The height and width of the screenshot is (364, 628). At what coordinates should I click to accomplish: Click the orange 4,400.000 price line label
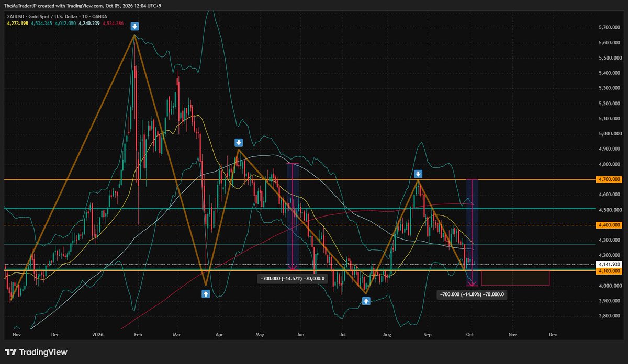(x=609, y=225)
